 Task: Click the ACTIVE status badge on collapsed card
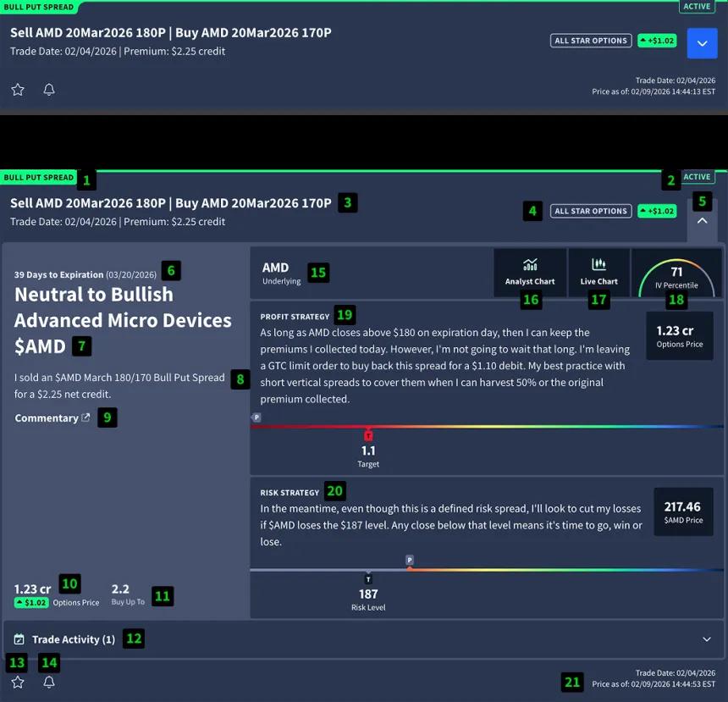click(x=697, y=7)
